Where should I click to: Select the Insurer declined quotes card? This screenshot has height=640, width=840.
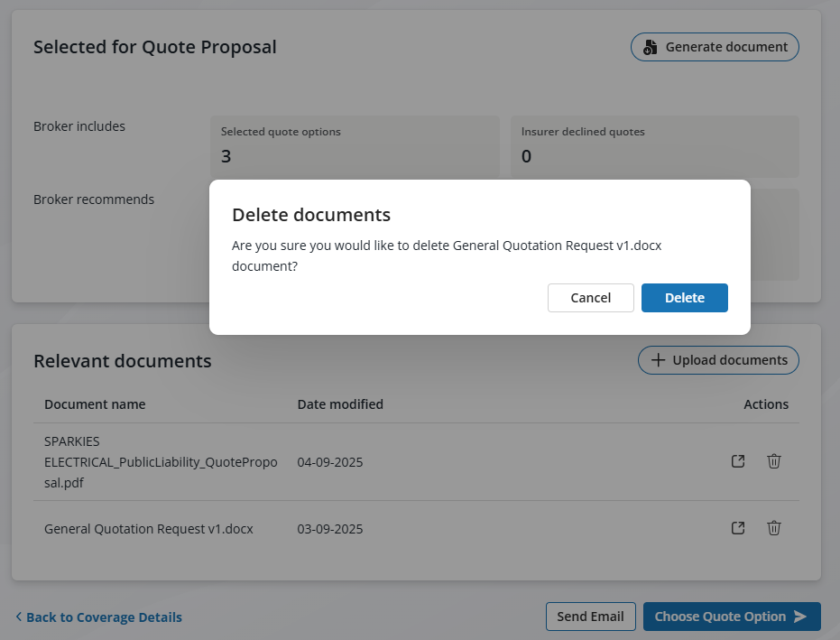click(654, 146)
